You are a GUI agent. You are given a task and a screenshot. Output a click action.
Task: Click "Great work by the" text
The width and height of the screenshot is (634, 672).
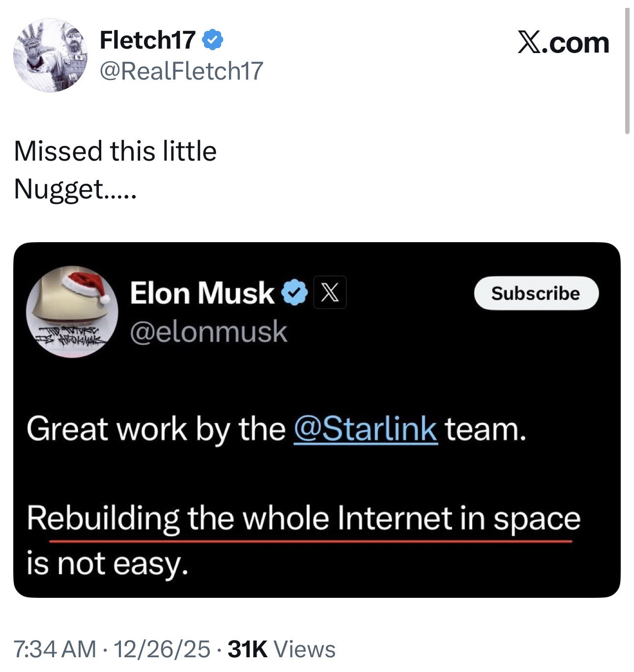click(x=156, y=429)
